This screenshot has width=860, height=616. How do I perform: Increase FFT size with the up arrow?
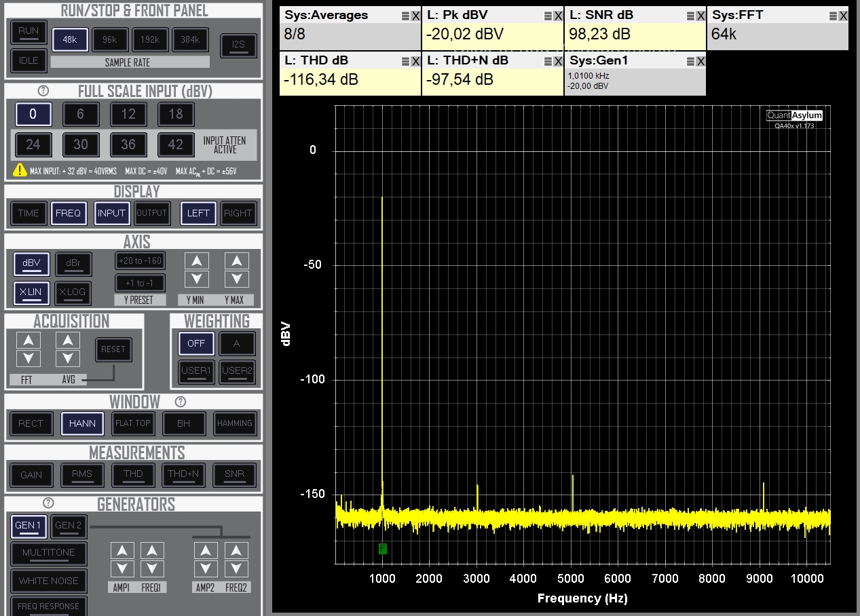(28, 339)
